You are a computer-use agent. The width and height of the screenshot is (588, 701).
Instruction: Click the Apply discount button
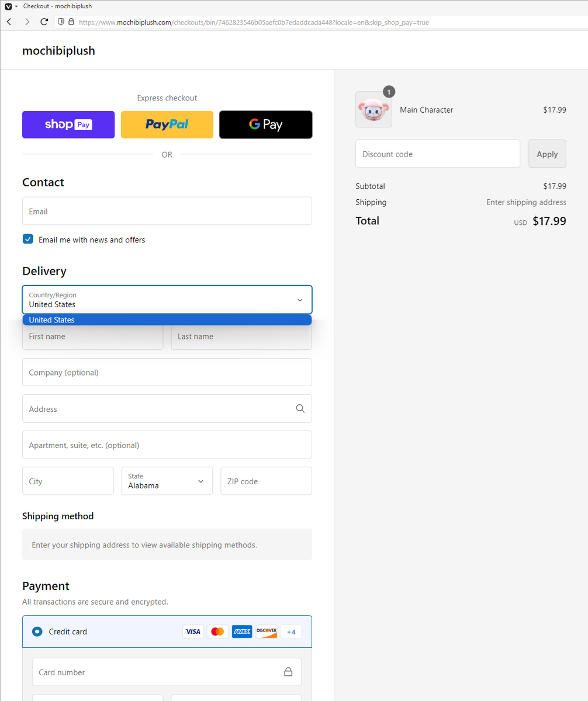click(x=548, y=154)
